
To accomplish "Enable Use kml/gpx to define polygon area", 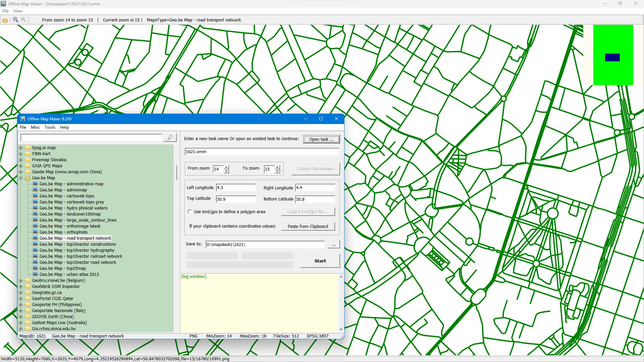I will pyautogui.click(x=190, y=212).
